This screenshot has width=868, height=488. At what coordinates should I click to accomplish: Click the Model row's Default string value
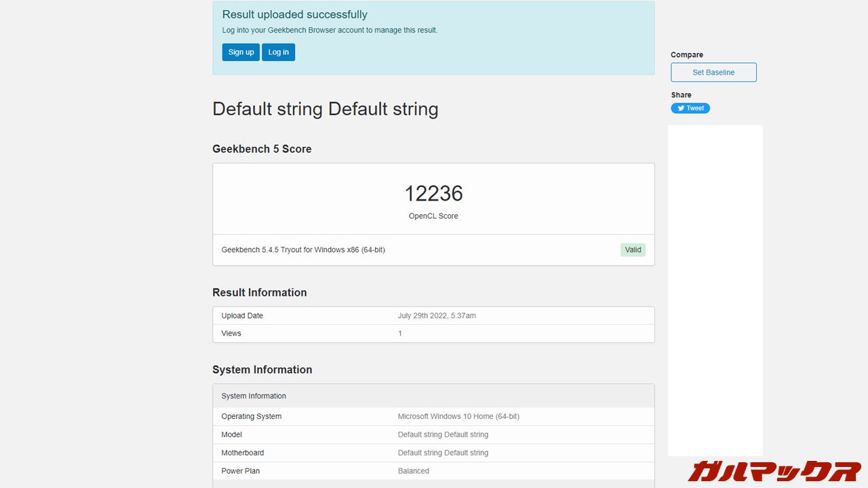point(443,435)
